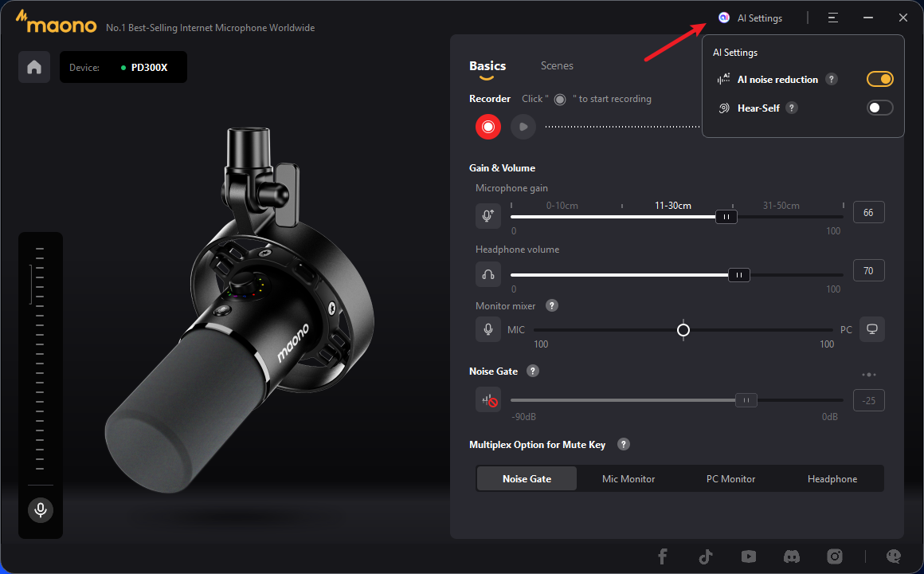The image size is (924, 574).
Task: Expand Noise Gate options via three-dot menu
Action: click(868, 374)
